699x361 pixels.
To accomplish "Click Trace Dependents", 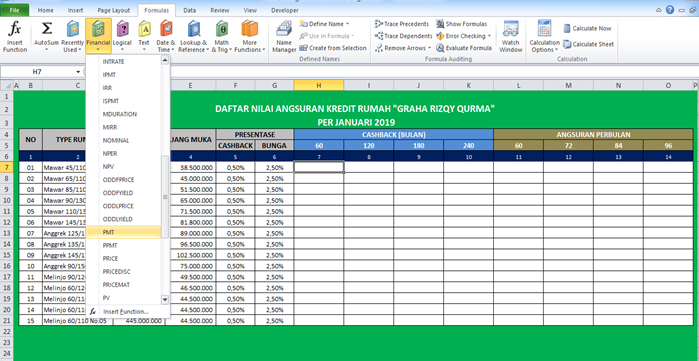I will tap(403, 36).
